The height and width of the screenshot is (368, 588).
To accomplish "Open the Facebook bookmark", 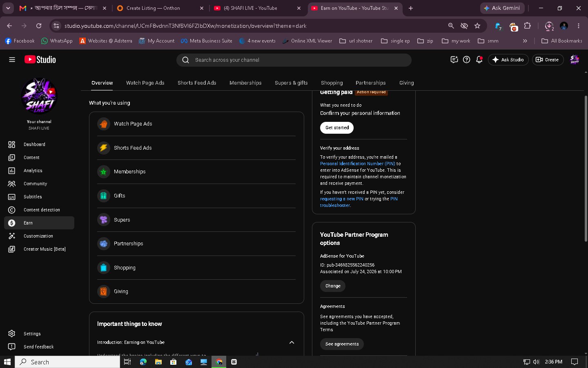I will pos(20,41).
